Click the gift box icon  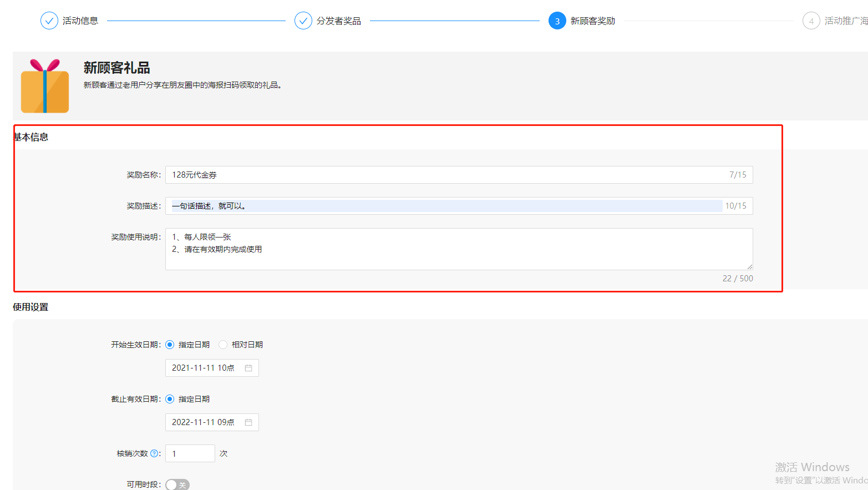tap(45, 86)
